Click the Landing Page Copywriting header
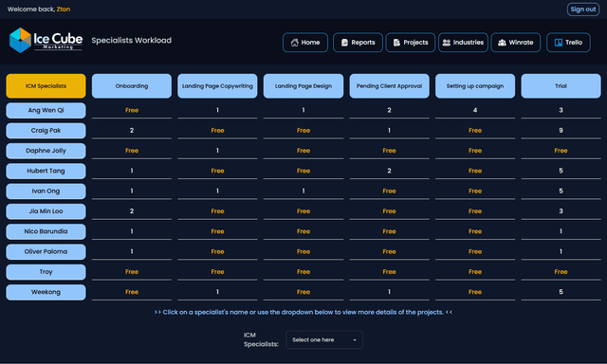Screen dimensions: 607x364 coord(217,86)
